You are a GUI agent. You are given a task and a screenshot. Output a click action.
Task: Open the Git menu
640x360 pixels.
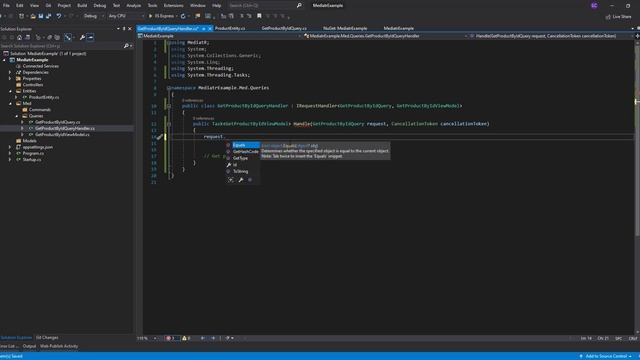coord(48,6)
